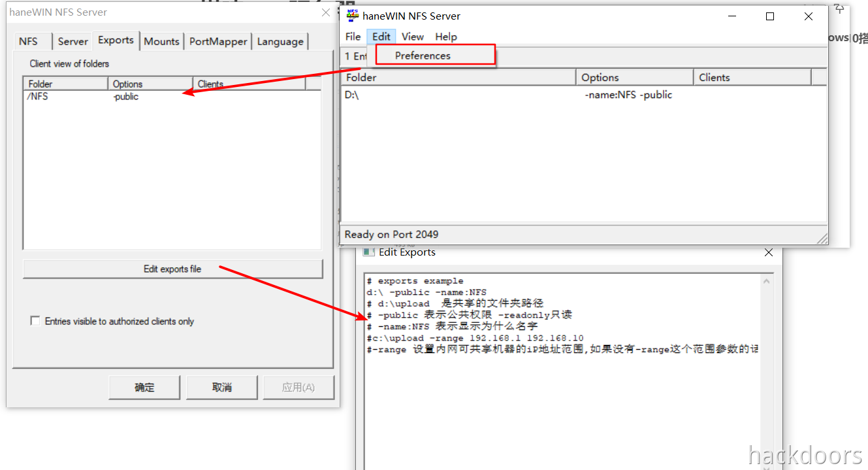Maximize the haneWIN NFS Server window
Viewport: 868px width, 470px height.
click(770, 16)
